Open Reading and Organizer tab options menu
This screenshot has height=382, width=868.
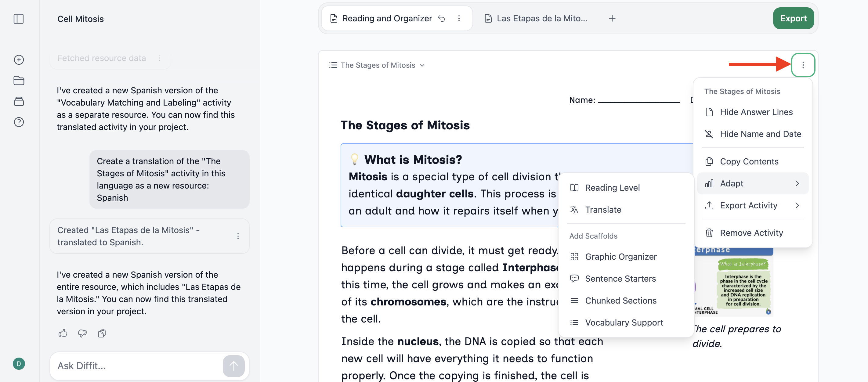[459, 18]
